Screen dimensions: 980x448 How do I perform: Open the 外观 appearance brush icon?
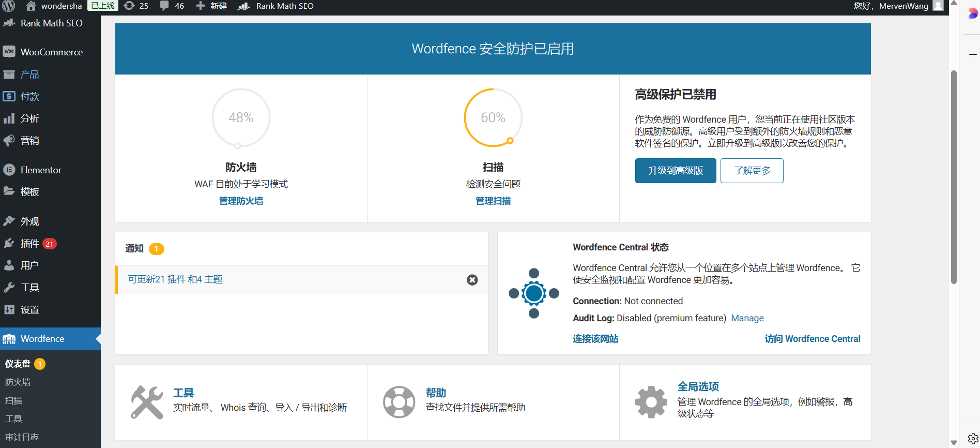(x=9, y=221)
